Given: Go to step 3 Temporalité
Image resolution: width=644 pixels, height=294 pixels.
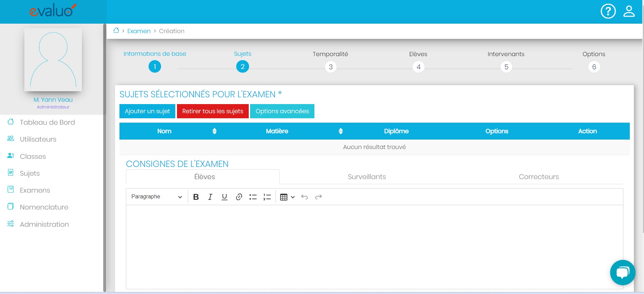Looking at the screenshot, I should 331,67.
